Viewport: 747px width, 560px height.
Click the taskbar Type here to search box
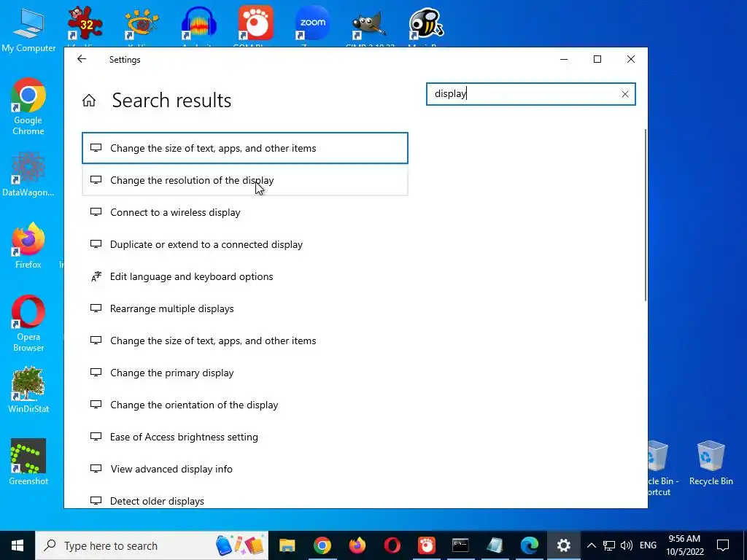[x=152, y=545]
